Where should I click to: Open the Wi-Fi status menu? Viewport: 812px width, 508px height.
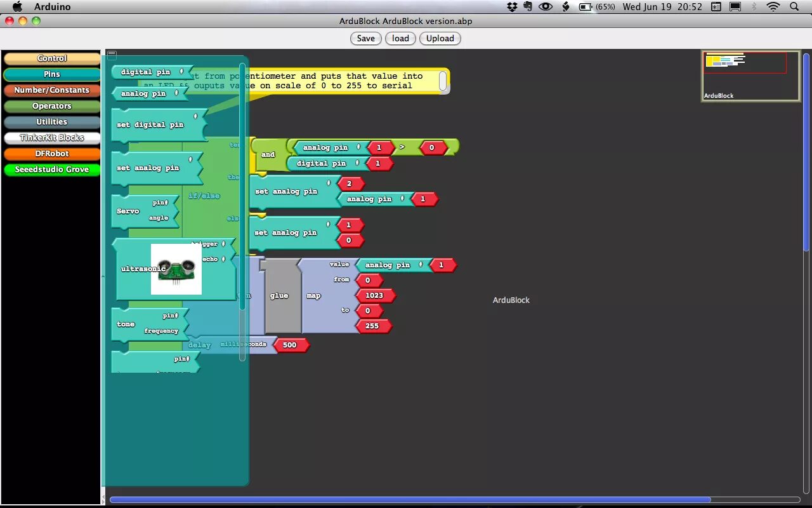click(773, 6)
